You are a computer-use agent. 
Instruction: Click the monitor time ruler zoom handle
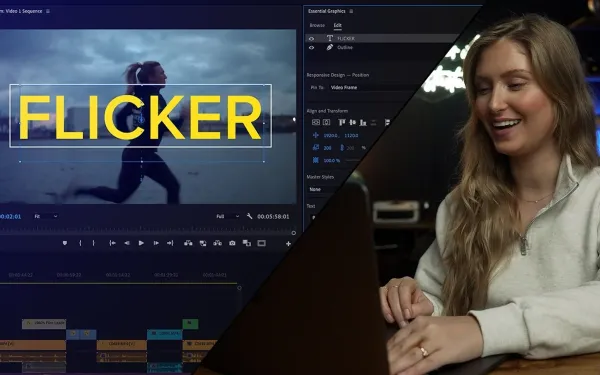point(293,233)
